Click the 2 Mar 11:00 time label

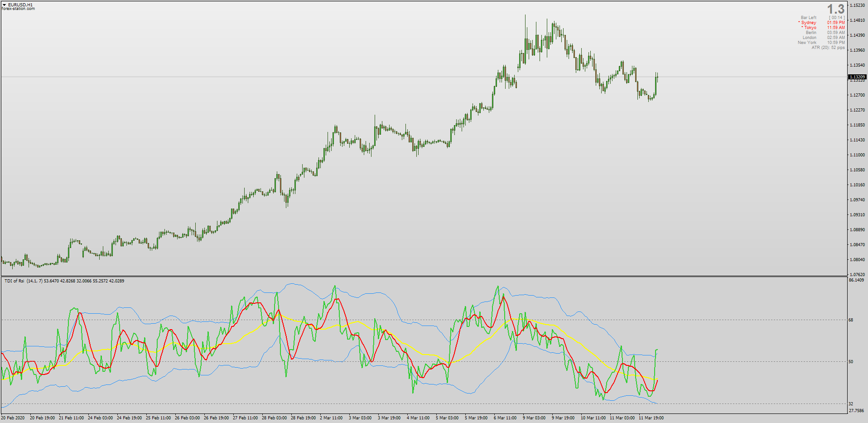(x=331, y=418)
